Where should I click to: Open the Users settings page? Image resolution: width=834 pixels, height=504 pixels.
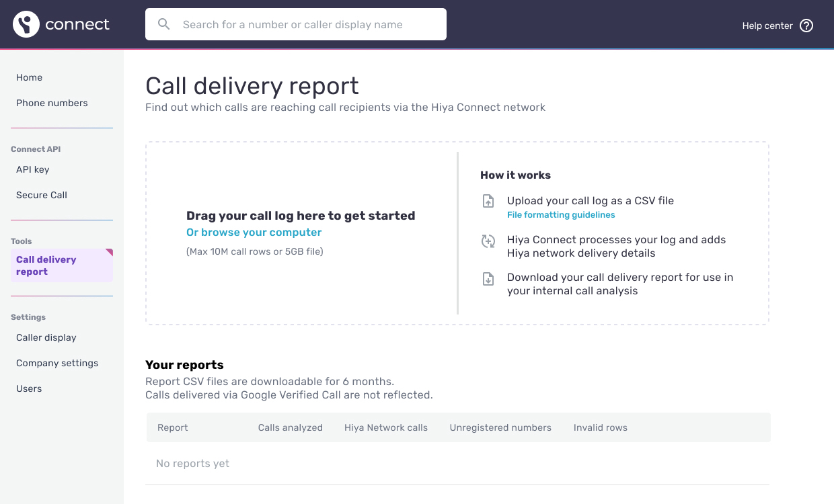[x=28, y=388]
